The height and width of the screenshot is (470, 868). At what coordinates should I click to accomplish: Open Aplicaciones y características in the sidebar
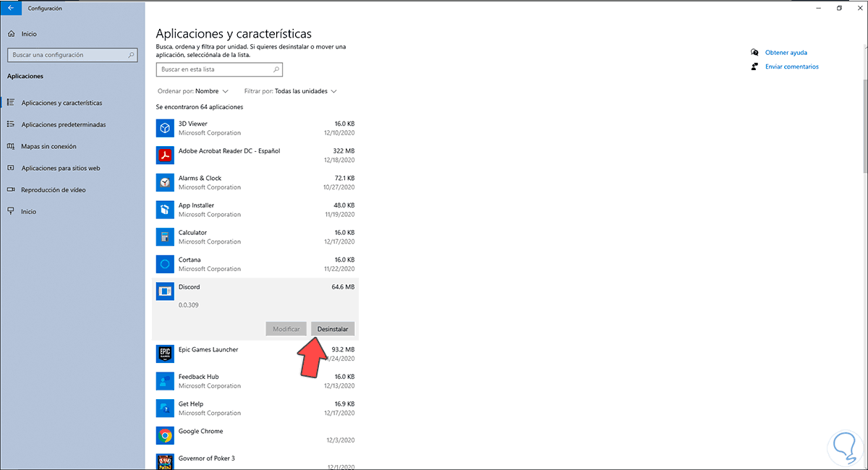[x=72, y=103]
